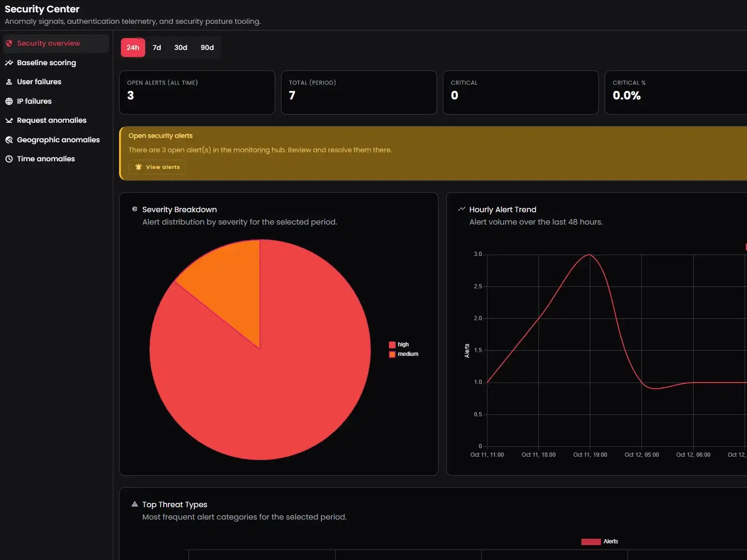This screenshot has width=747, height=560.
Task: Click the Oct 11, 11:00 axis label
Action: [x=487, y=455]
